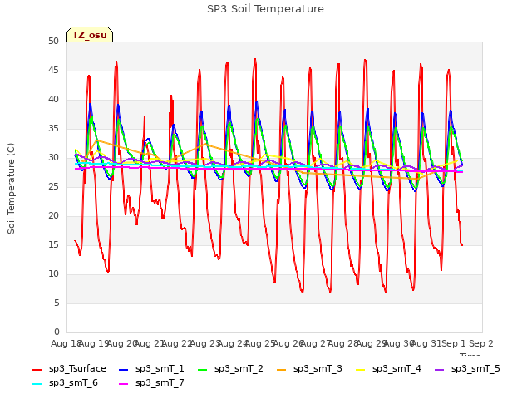Click the TZ_osu annotation tag

point(90,35)
